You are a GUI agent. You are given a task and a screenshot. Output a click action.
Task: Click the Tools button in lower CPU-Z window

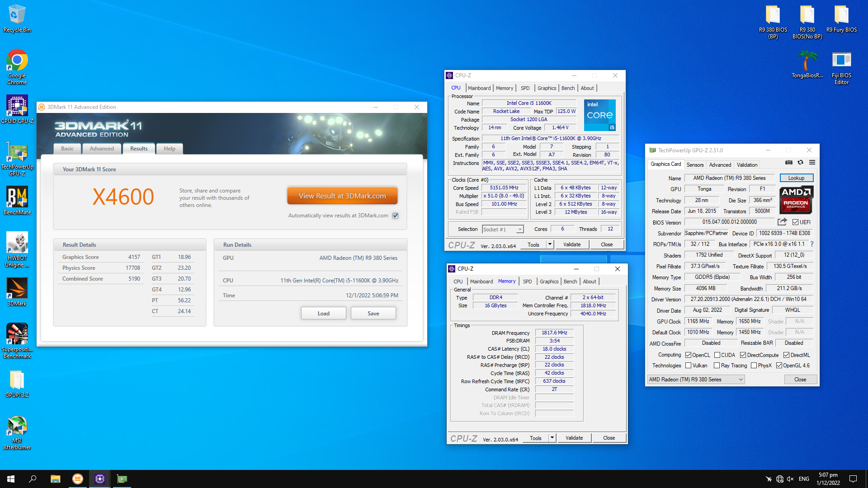pyautogui.click(x=536, y=438)
